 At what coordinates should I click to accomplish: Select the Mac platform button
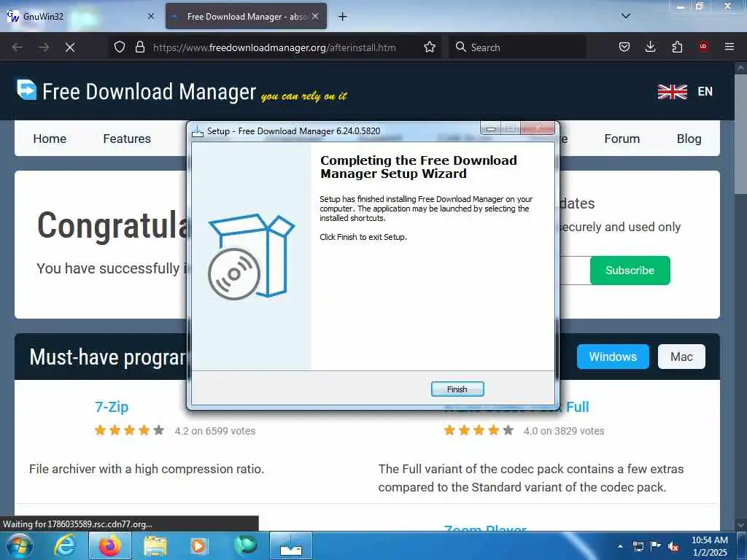point(681,357)
